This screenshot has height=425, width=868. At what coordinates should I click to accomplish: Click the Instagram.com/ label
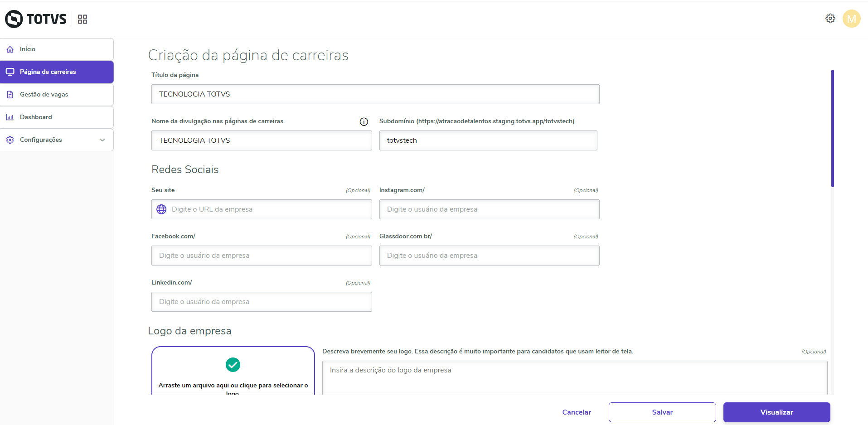[x=402, y=190]
